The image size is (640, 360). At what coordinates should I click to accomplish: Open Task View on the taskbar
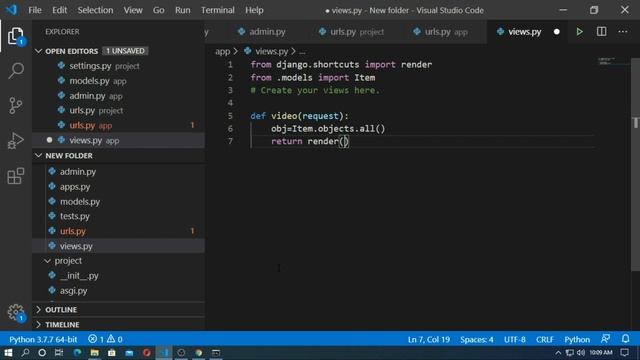[59, 353]
